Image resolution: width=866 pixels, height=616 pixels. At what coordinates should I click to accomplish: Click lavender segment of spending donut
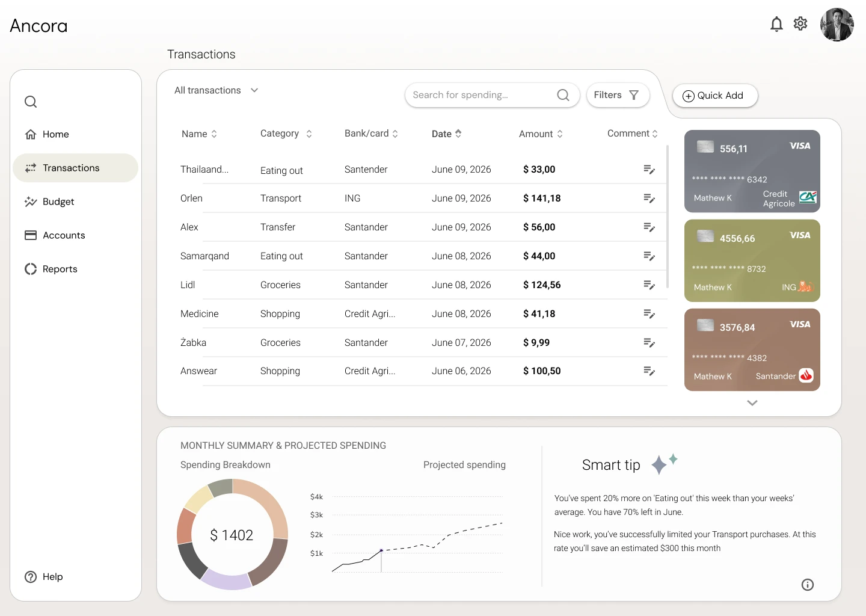227,581
